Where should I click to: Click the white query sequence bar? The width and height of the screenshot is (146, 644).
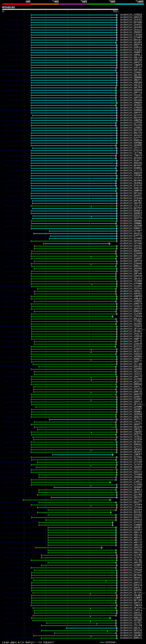60,9
